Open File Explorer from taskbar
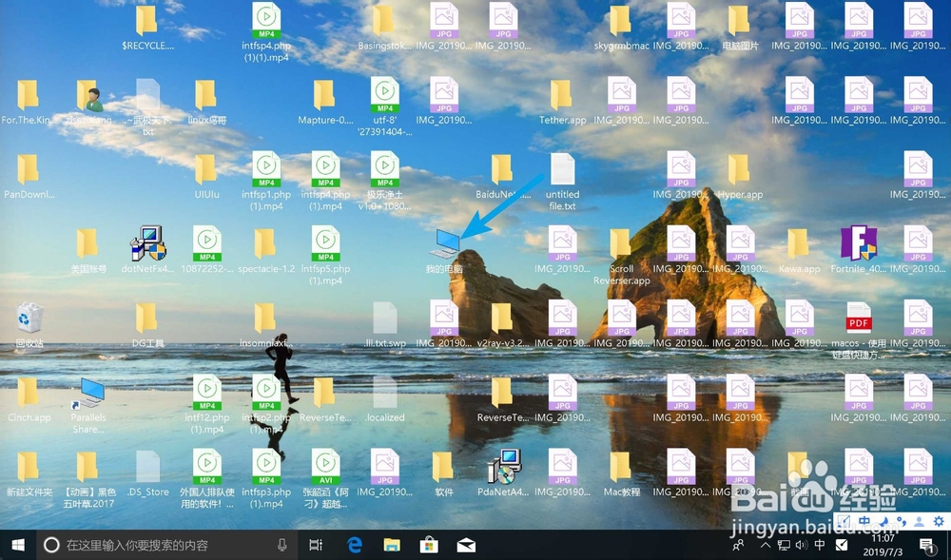The height and width of the screenshot is (560, 951). [392, 545]
